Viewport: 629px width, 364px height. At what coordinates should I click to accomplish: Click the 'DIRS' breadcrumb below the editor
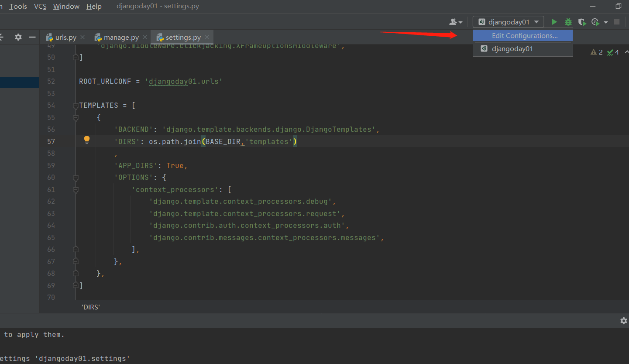tap(91, 307)
